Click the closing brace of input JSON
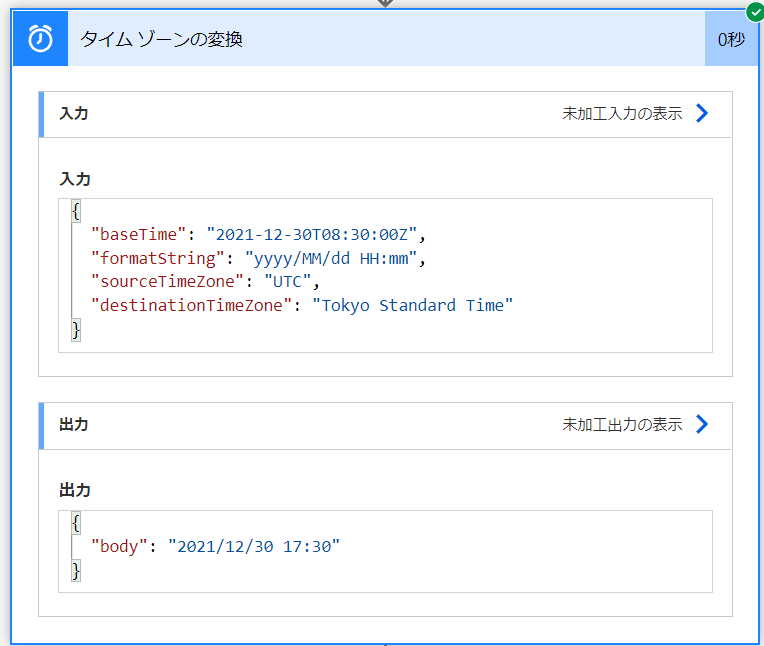This screenshot has width=764, height=646. (x=76, y=330)
